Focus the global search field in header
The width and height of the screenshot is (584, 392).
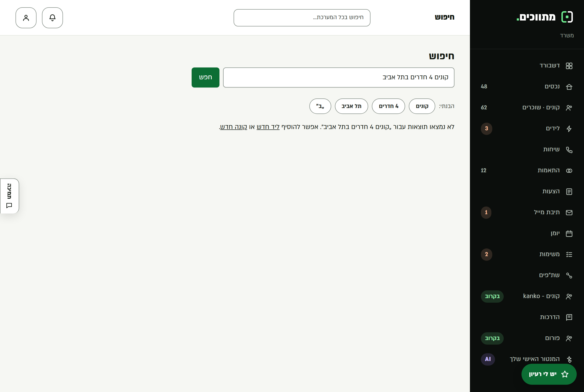click(302, 18)
